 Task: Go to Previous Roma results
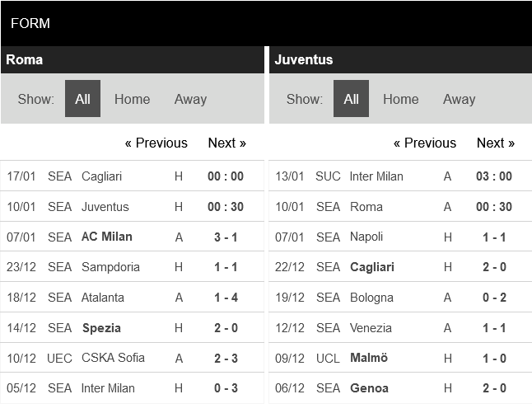(x=156, y=143)
